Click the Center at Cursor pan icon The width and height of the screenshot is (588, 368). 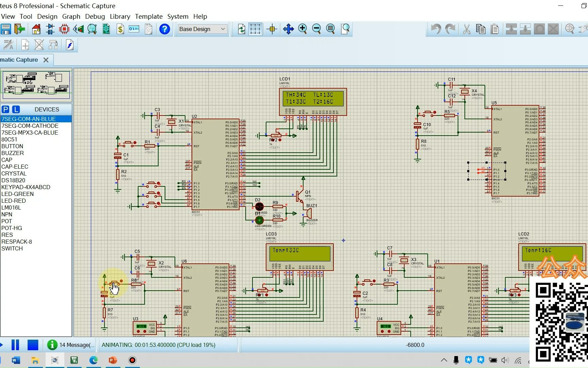[288, 29]
